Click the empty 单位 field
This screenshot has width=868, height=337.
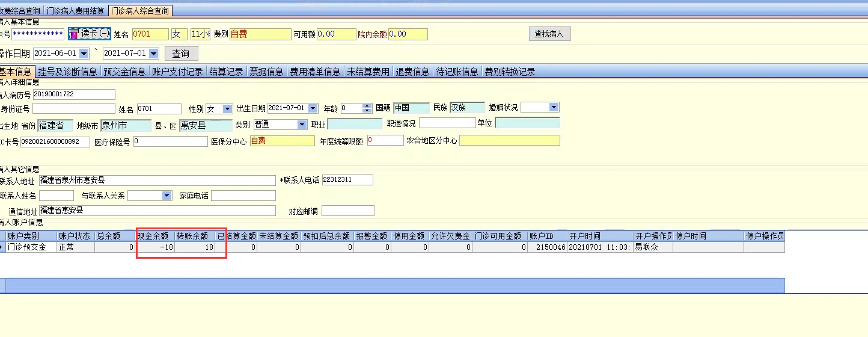[527, 123]
